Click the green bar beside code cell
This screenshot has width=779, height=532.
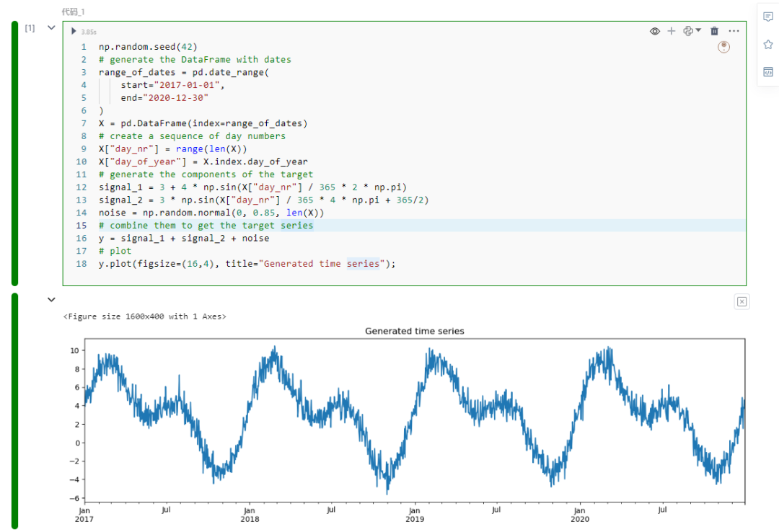point(15,154)
